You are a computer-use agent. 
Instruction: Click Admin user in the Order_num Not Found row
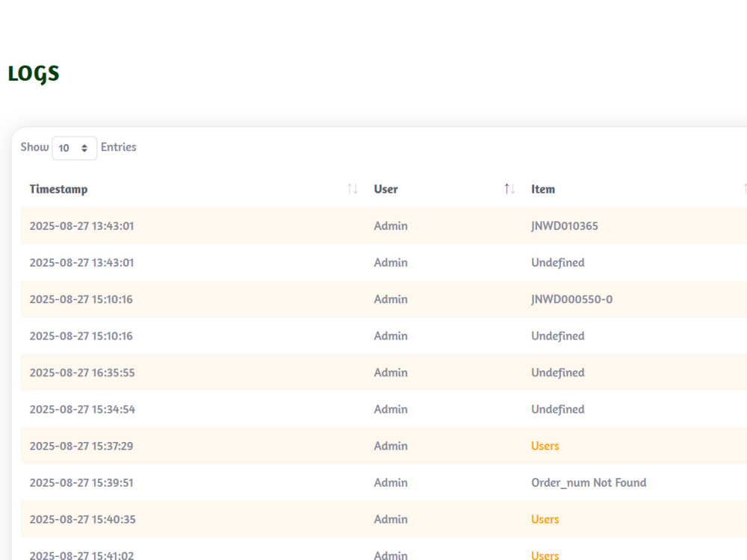[x=391, y=482]
